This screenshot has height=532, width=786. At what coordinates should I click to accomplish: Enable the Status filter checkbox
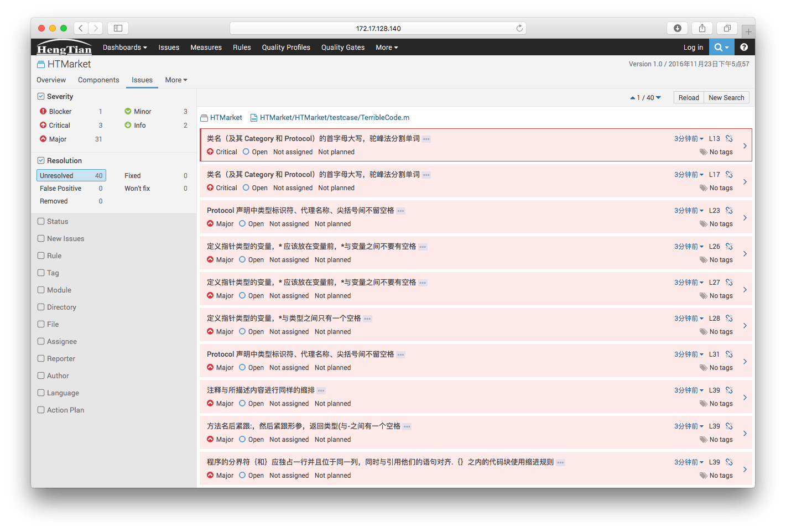click(x=41, y=221)
